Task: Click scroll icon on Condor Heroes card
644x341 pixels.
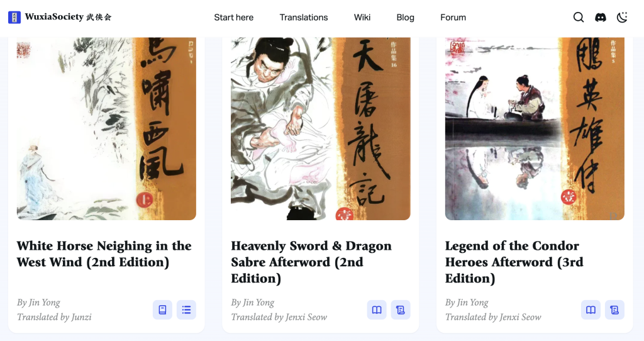Action: click(614, 310)
